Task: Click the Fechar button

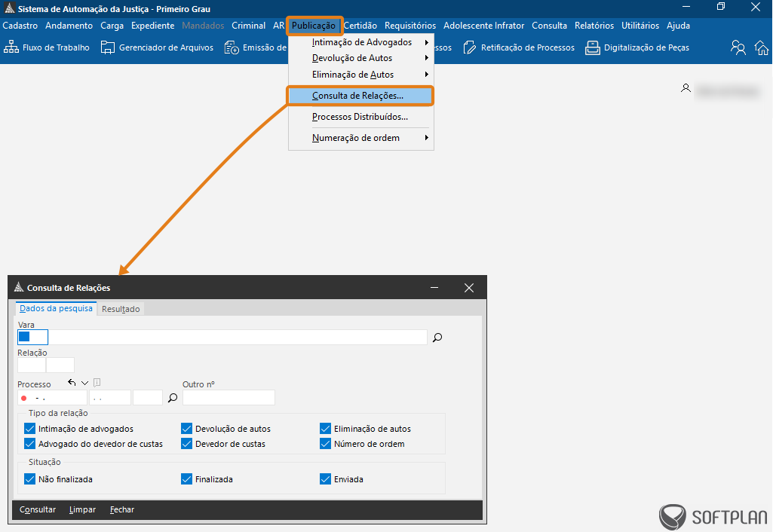Action: 121,510
